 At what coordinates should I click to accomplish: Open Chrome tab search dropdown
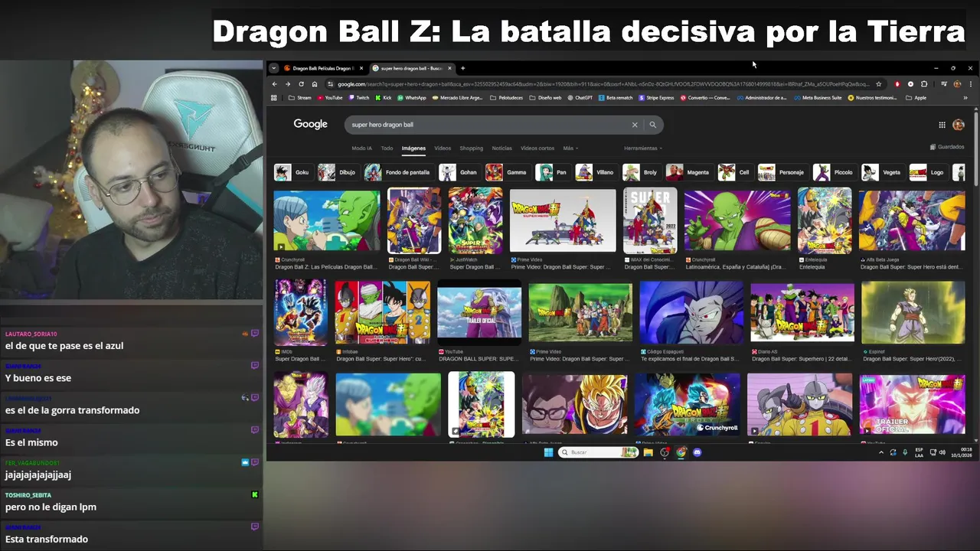tap(273, 68)
